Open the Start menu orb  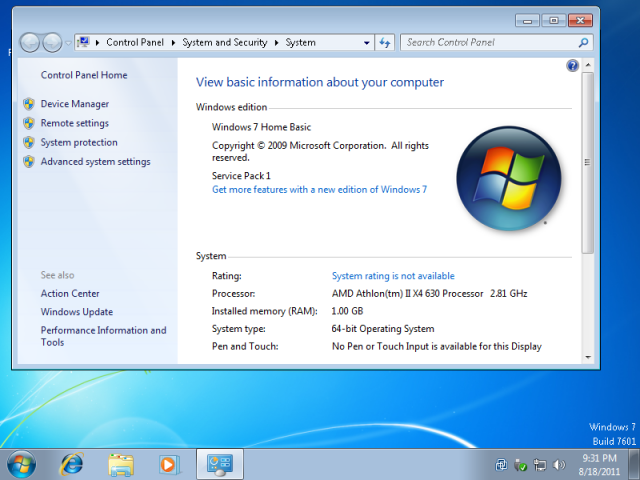[x=22, y=464]
